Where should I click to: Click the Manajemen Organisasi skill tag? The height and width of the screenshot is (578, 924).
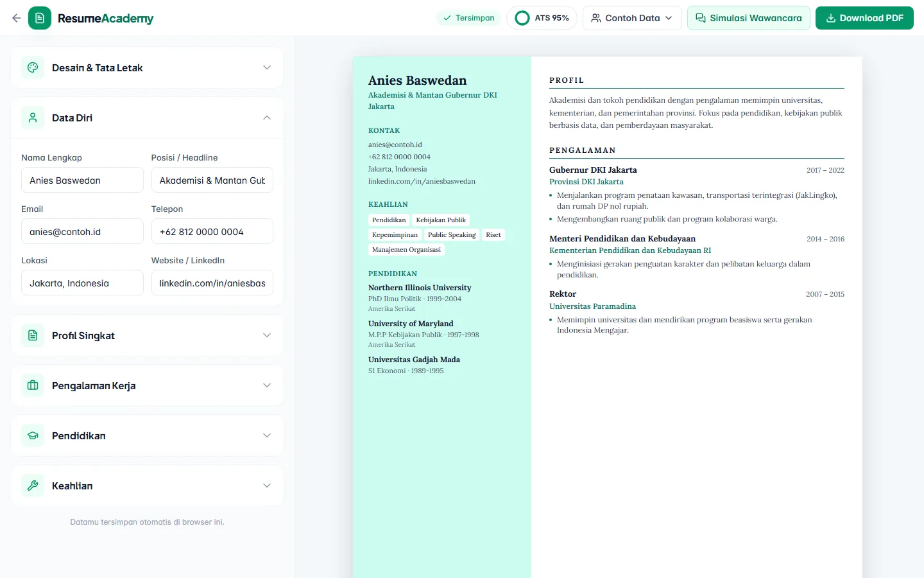point(406,249)
